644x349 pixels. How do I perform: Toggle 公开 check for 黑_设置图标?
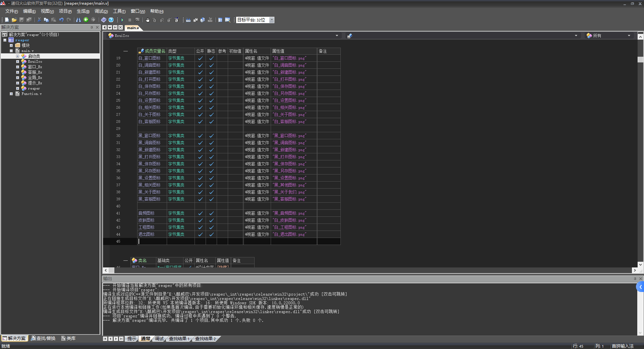tap(200, 178)
